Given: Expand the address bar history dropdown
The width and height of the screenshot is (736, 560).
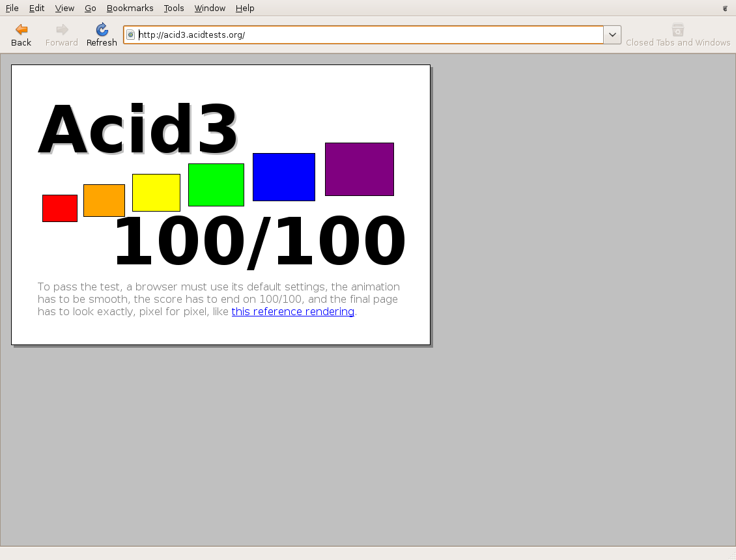Looking at the screenshot, I should [x=612, y=35].
